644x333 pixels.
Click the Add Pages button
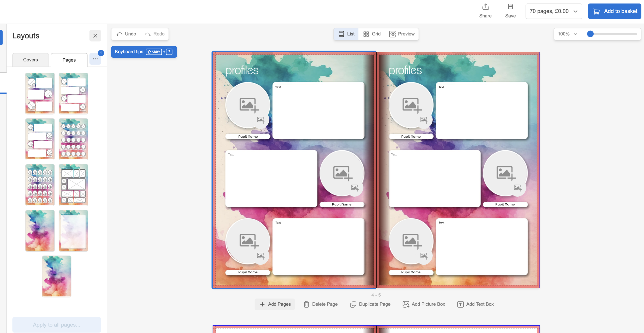[275, 304]
